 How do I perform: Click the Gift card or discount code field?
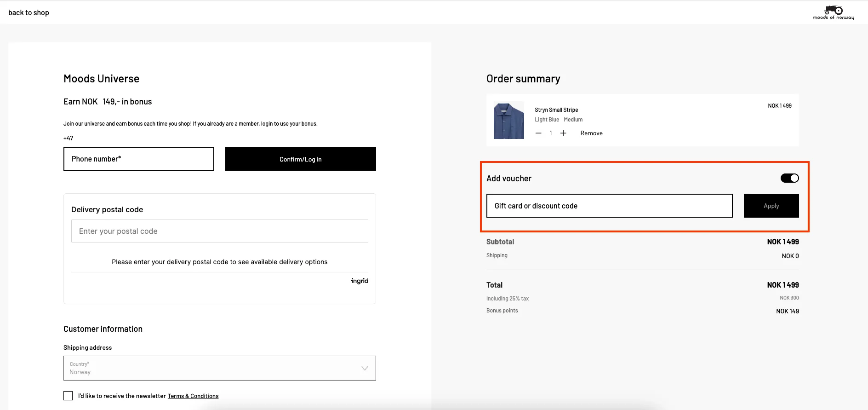610,206
